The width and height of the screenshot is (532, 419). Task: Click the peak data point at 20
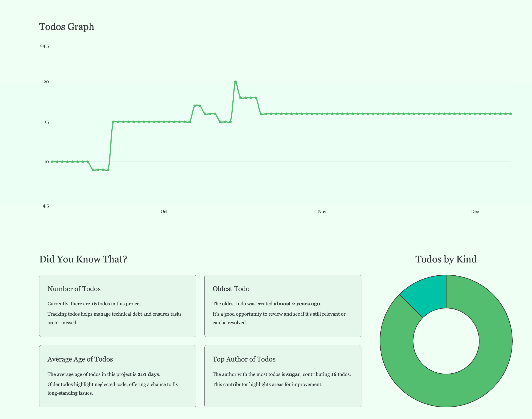click(235, 82)
